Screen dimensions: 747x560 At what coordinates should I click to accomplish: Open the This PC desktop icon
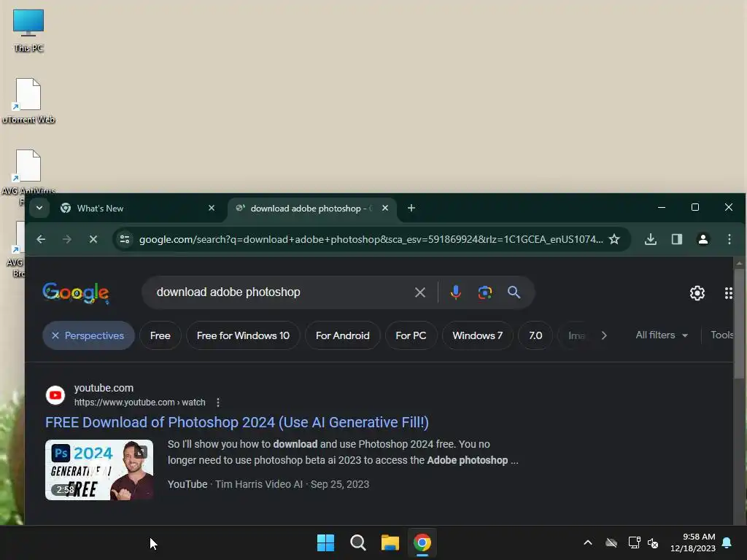click(28, 31)
